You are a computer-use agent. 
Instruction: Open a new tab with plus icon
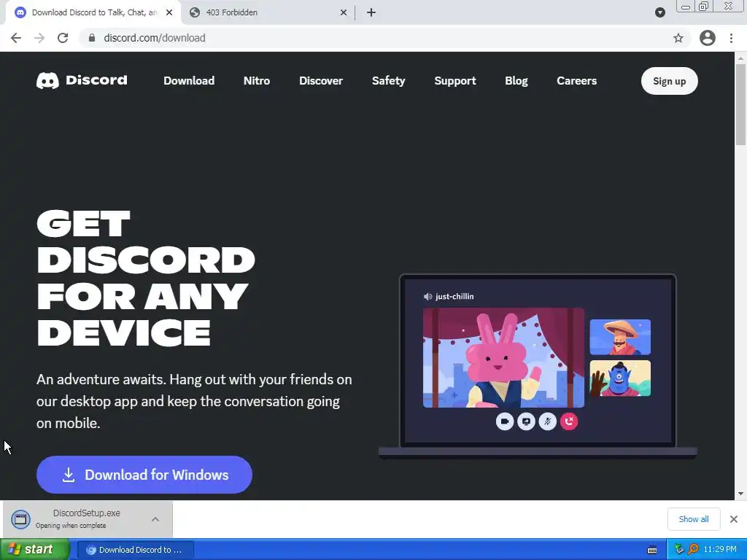371,12
